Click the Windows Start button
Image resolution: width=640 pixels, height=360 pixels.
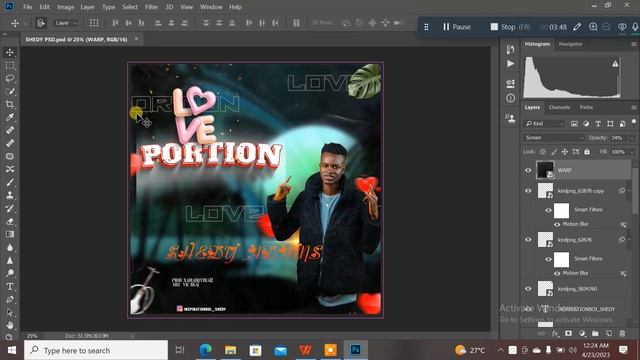click(11, 350)
